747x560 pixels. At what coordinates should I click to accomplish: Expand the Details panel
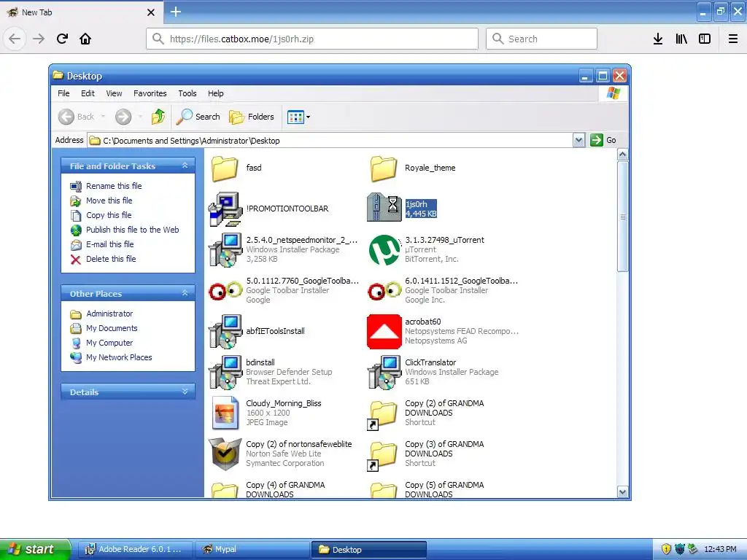185,392
